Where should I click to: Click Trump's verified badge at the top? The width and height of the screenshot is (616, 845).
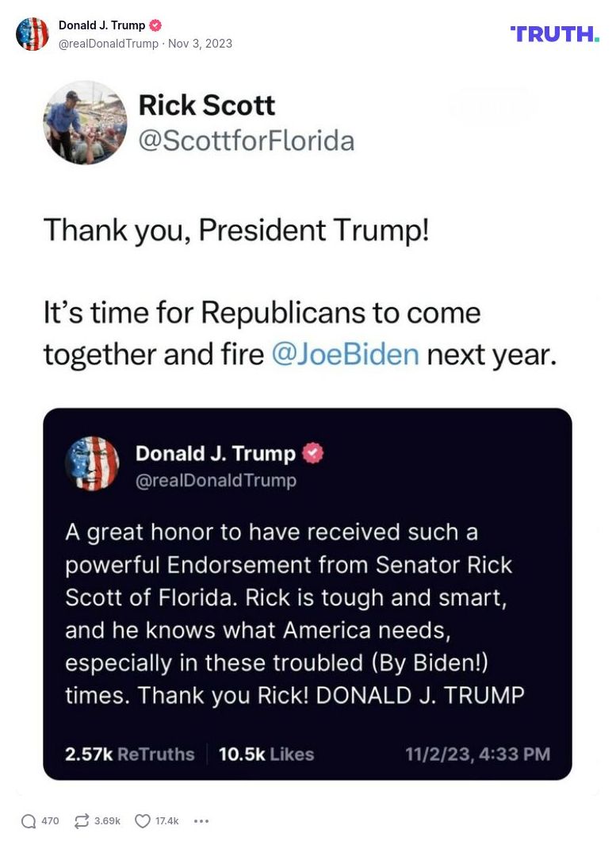(x=154, y=25)
